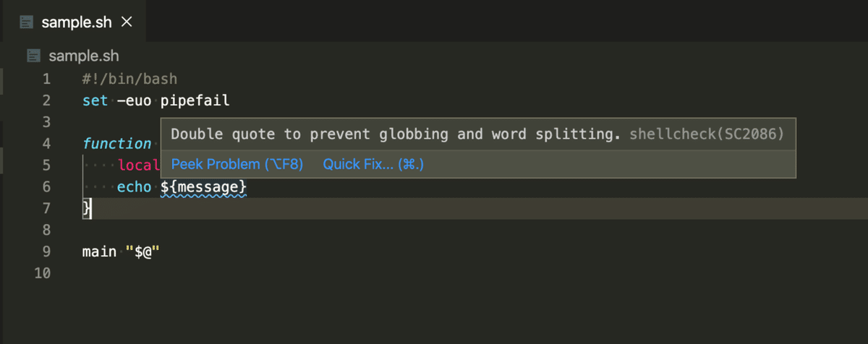Click the "$@" argument string
The width and height of the screenshot is (868, 344).
(142, 251)
